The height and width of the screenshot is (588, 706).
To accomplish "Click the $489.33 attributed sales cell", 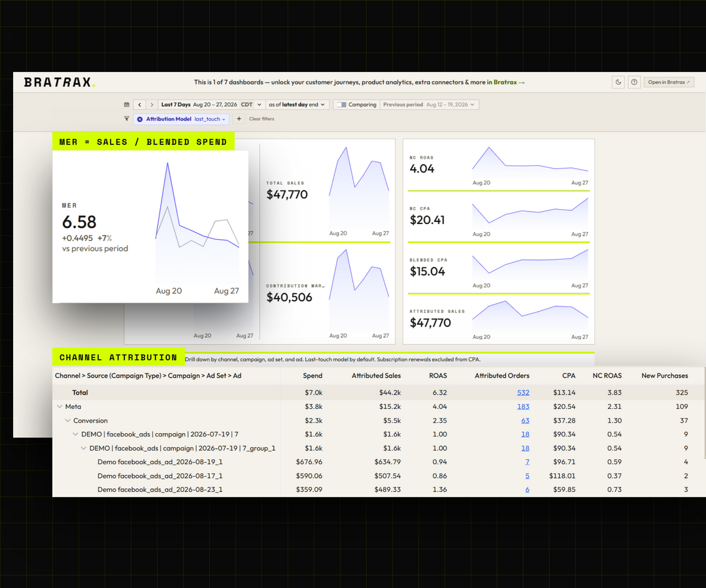I will click(387, 489).
